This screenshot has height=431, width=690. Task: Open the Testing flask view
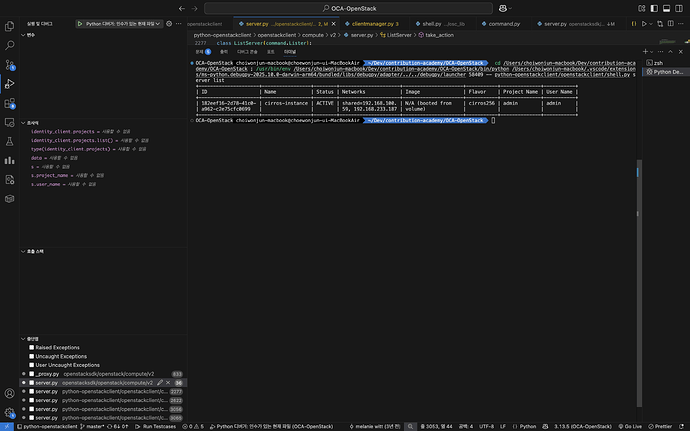tap(9, 141)
